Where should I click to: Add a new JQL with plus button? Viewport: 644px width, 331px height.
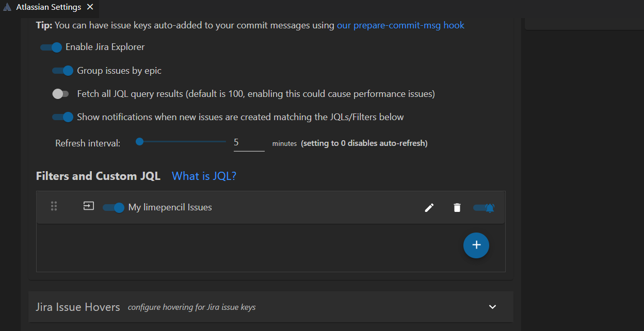pyautogui.click(x=476, y=245)
